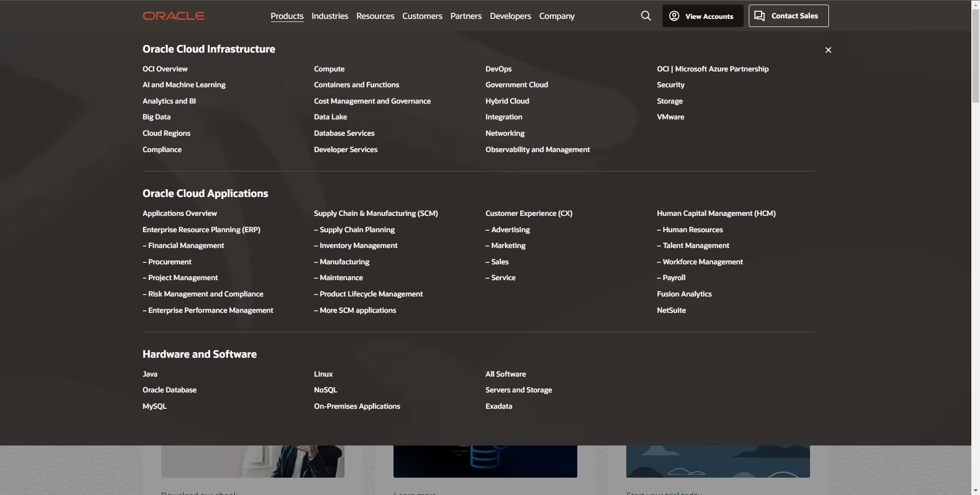The height and width of the screenshot is (495, 980).
Task: Open the Procurement link
Action: pyautogui.click(x=167, y=262)
